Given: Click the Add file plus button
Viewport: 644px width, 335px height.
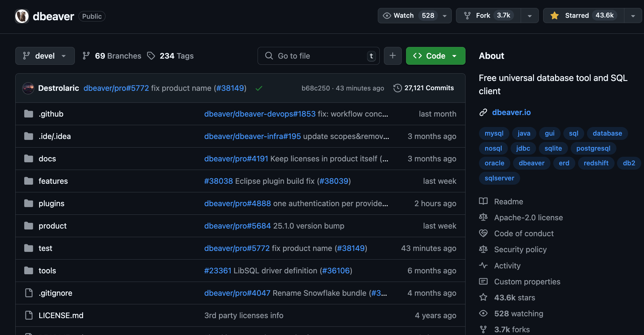Looking at the screenshot, I should (393, 56).
